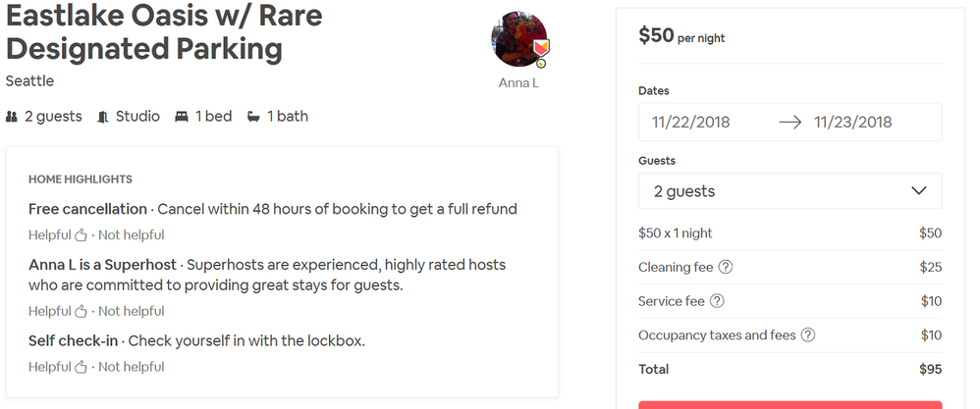This screenshot has height=409, width=980.
Task: Click the bed icon next to 1 bed
Action: tap(182, 117)
